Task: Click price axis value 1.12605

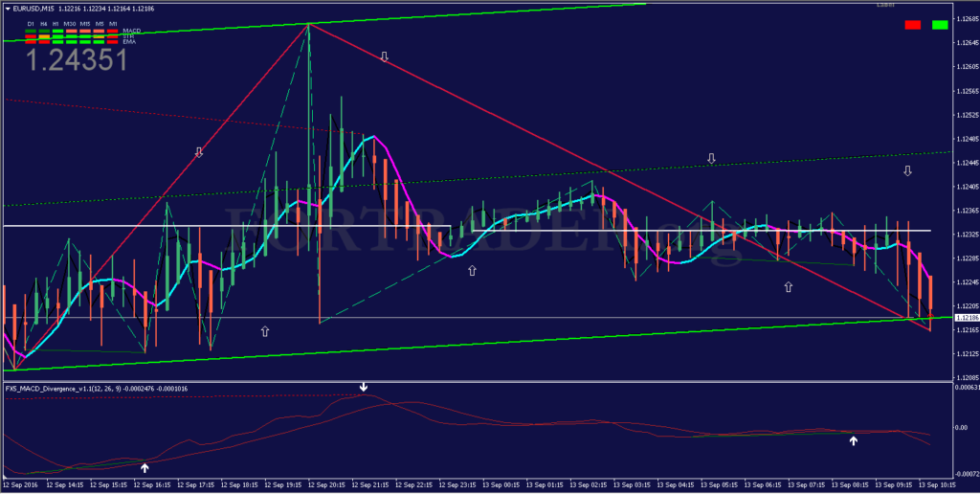Action: [967, 66]
